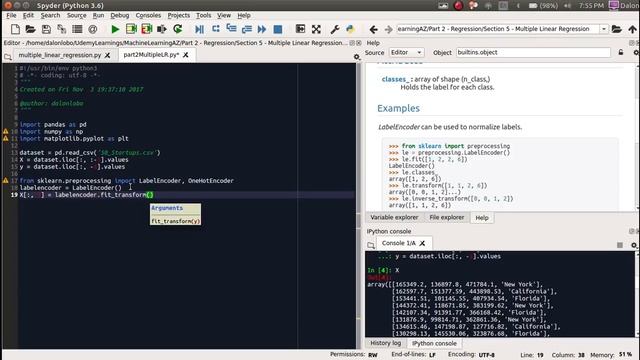The height and width of the screenshot is (360, 640).
Task: Click the Object input field builtins.object
Action: tap(533, 52)
